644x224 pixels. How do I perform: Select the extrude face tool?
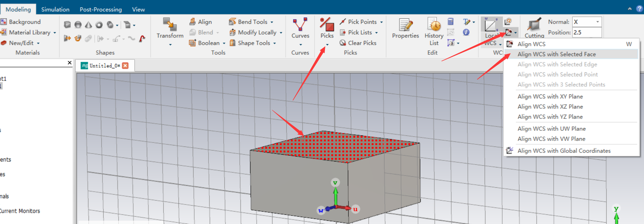pyautogui.click(x=67, y=38)
